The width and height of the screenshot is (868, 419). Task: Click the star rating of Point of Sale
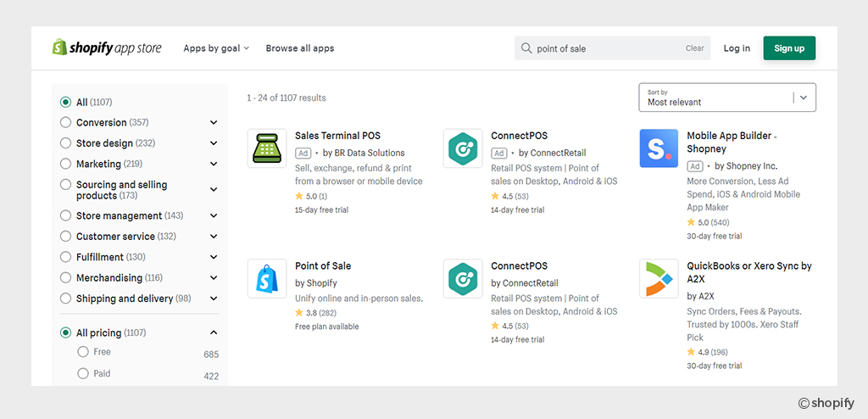[x=315, y=313]
